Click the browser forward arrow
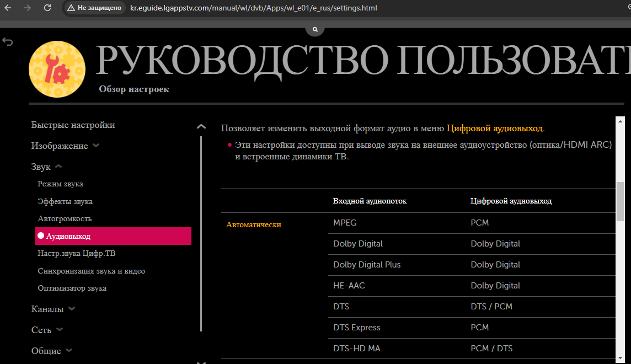Image resolution: width=631 pixels, height=364 pixels. click(x=28, y=8)
